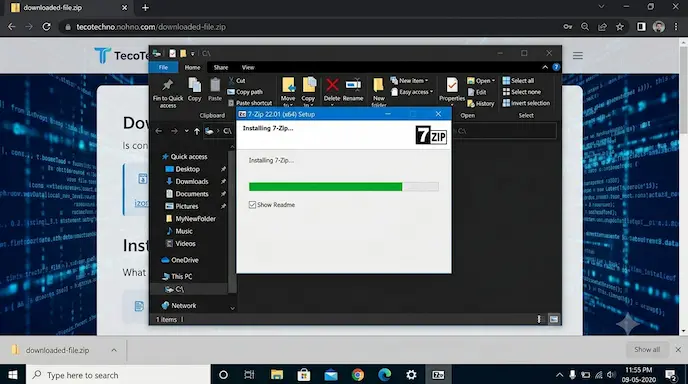The width and height of the screenshot is (688, 384).
Task: Click Copy path in the ribbon
Action: tap(245, 92)
